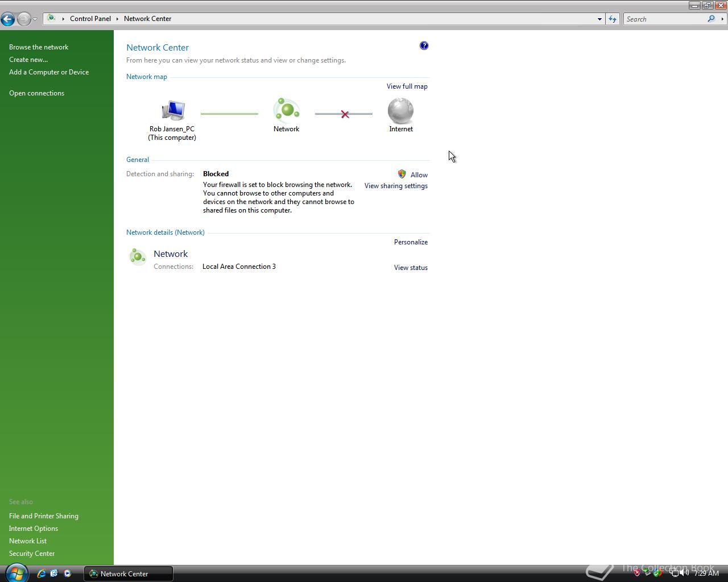
Task: Click the Allow link
Action: 419,175
